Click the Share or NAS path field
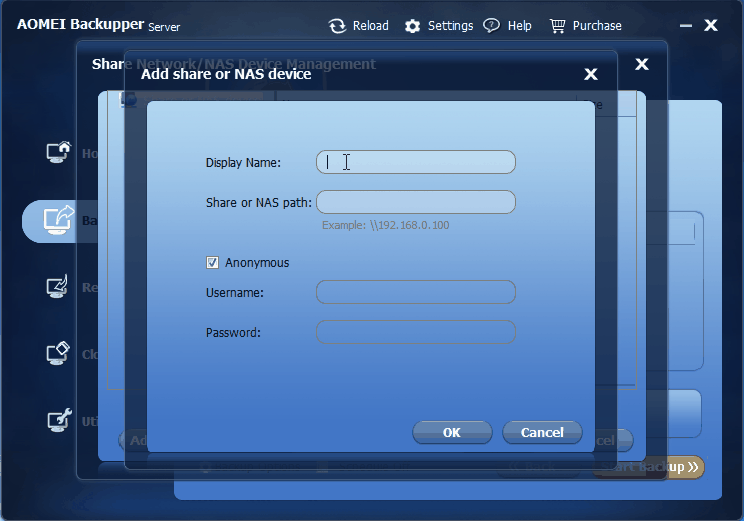The image size is (744, 521). point(416,202)
